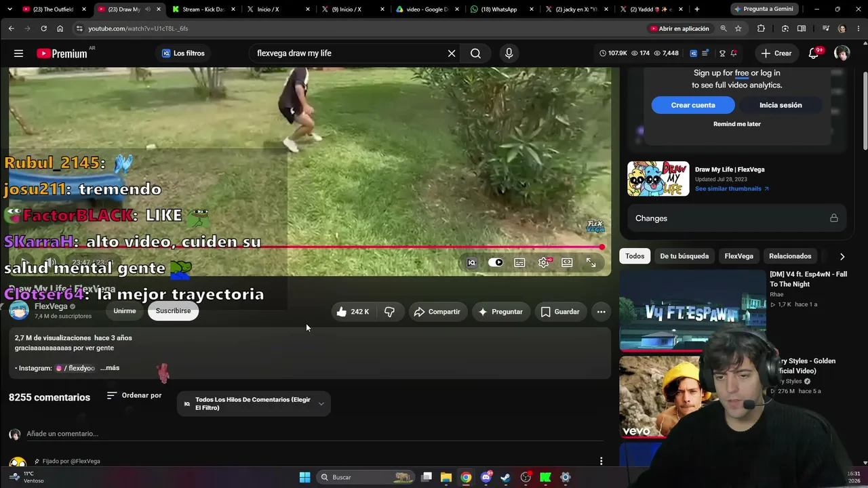
Task: Open Ordenar por comment sorting
Action: pyautogui.click(x=134, y=396)
